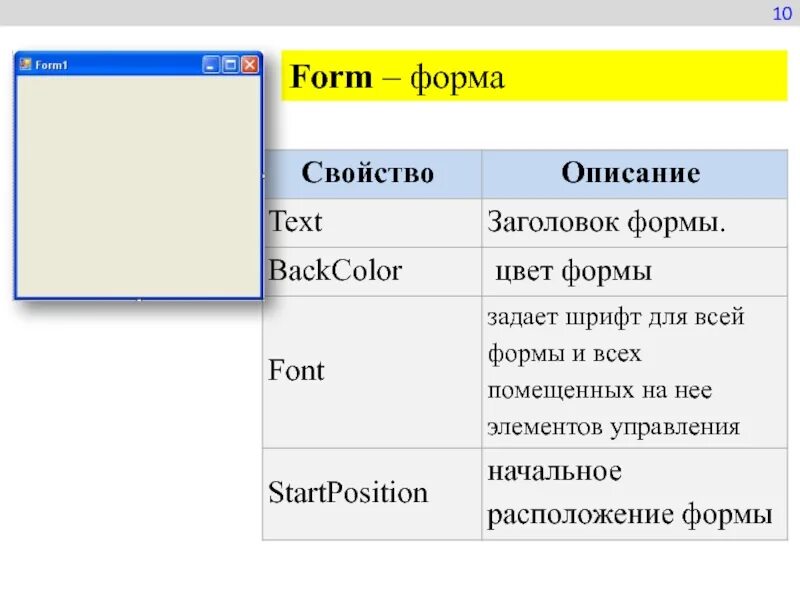This screenshot has width=800, height=600.
Task: Click the yellow 'Form – форма' heading
Action: coord(534,76)
